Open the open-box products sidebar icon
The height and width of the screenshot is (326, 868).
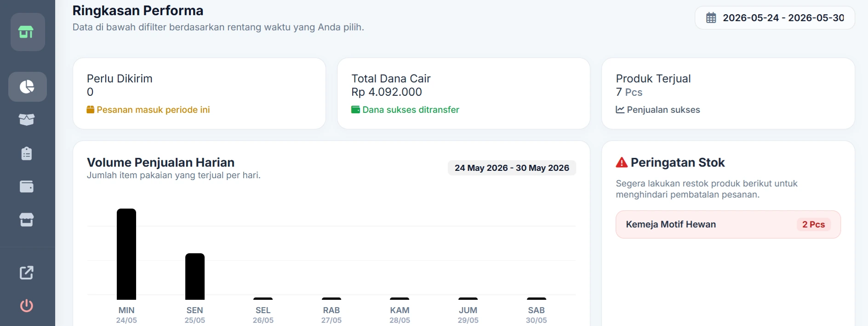[x=27, y=120]
